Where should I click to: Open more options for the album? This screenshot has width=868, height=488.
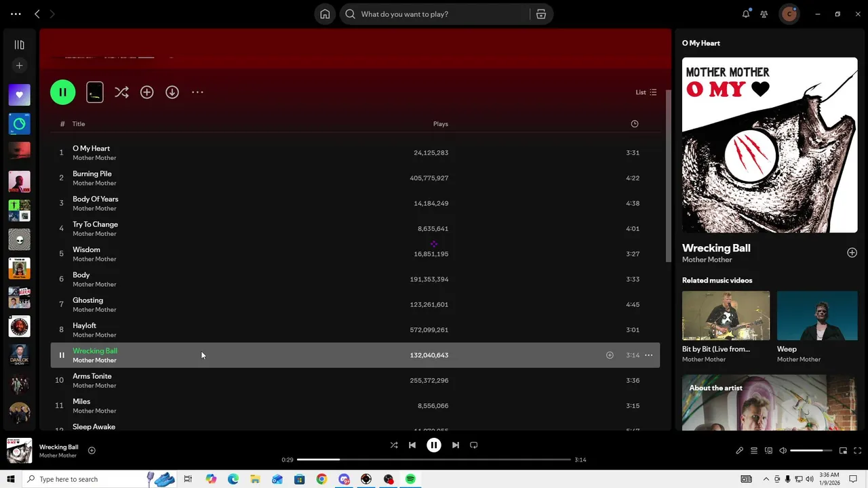197,92
